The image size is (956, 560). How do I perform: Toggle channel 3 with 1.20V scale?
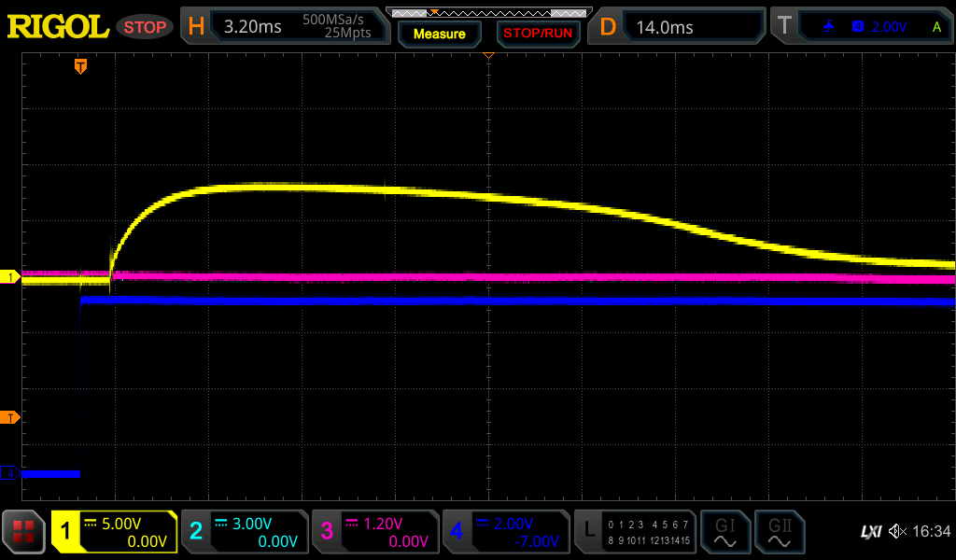[x=375, y=532]
